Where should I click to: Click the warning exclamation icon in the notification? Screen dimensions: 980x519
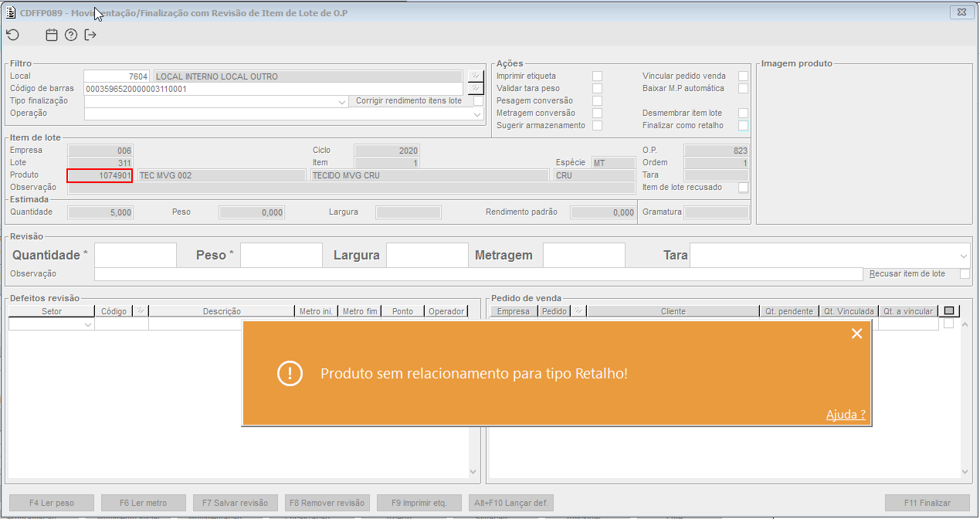(x=290, y=374)
